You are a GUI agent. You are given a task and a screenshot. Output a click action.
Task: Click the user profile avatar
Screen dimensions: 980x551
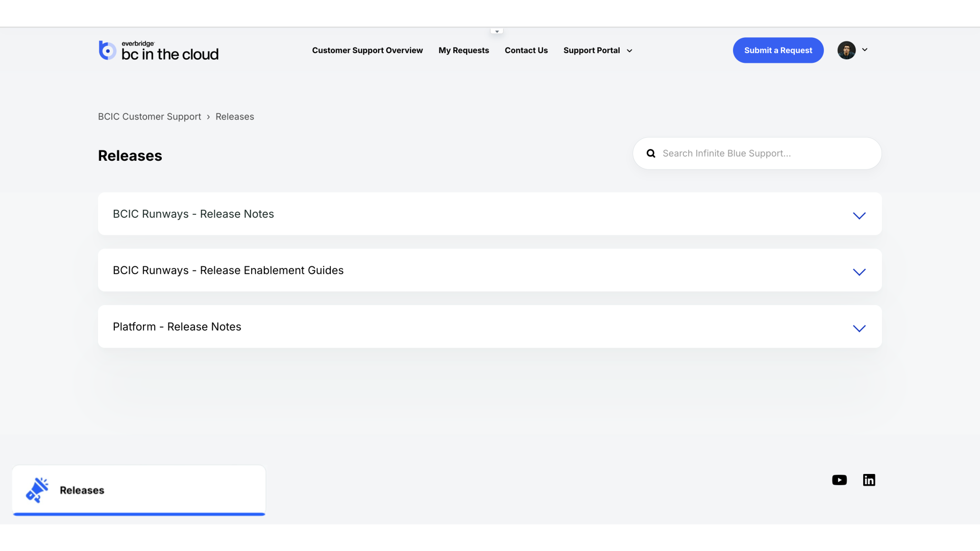846,50
